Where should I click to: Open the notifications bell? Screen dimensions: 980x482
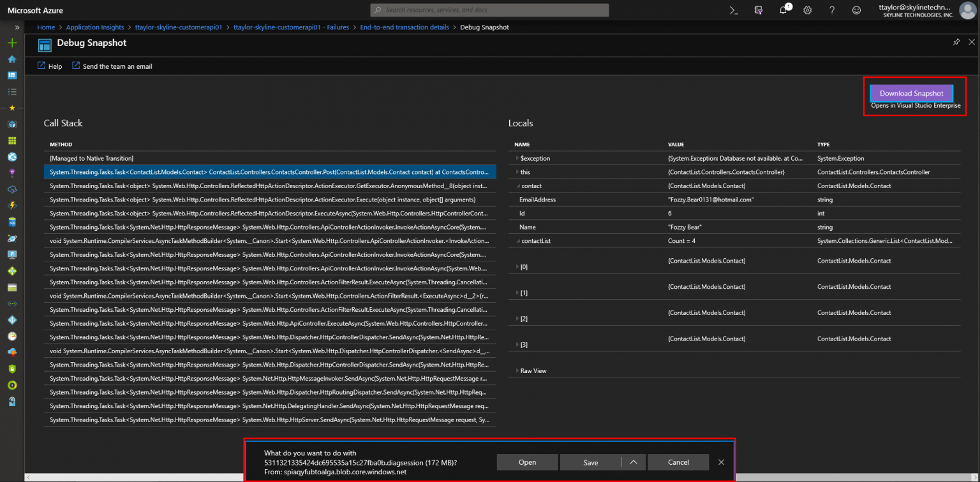tap(783, 10)
